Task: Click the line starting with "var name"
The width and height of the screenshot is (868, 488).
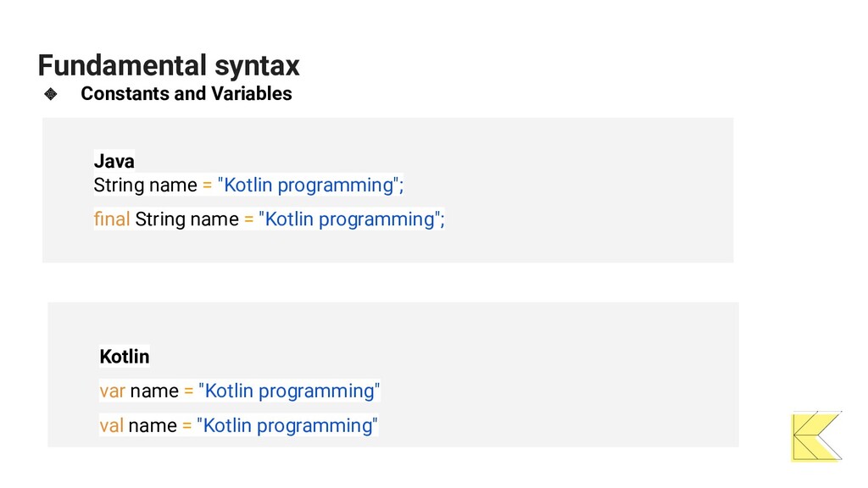Action: [x=240, y=391]
